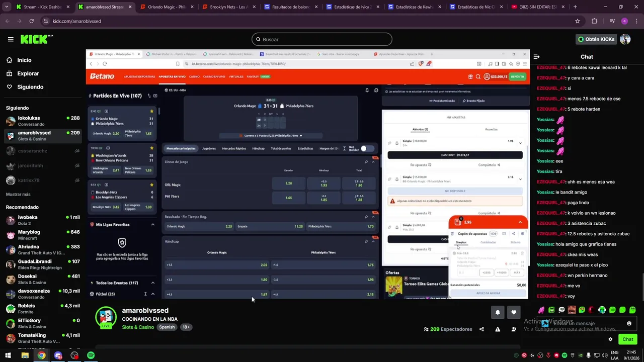The width and height of the screenshot is (644, 362).
Task: Click the Betano live matches list scrollbar
Action: coord(158,111)
